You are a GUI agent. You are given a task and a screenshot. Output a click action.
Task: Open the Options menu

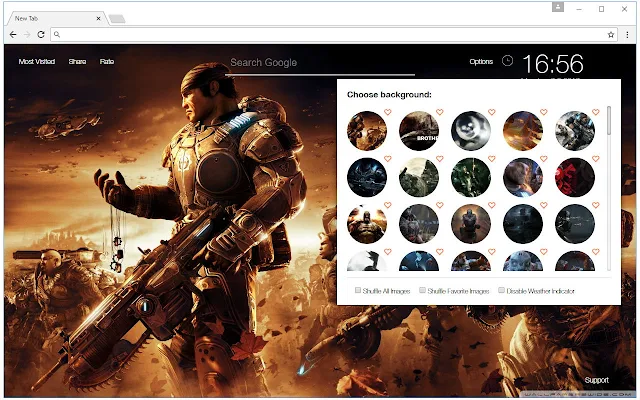tap(481, 62)
